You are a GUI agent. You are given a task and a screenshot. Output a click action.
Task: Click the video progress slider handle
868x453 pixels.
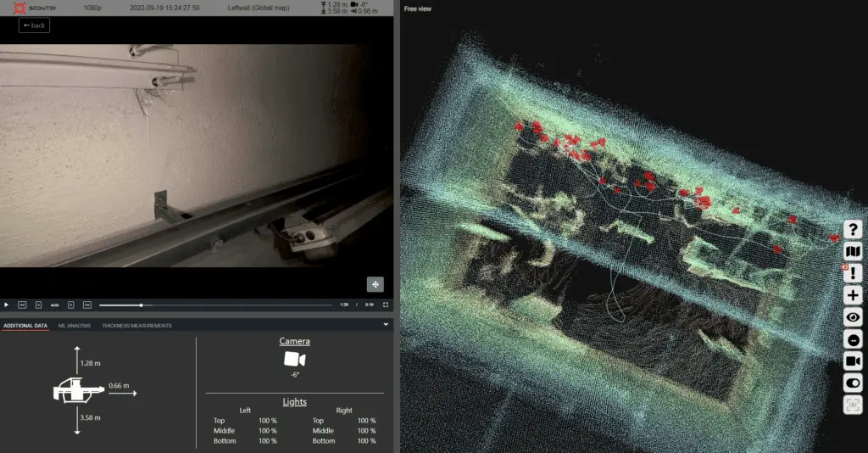[x=142, y=305]
